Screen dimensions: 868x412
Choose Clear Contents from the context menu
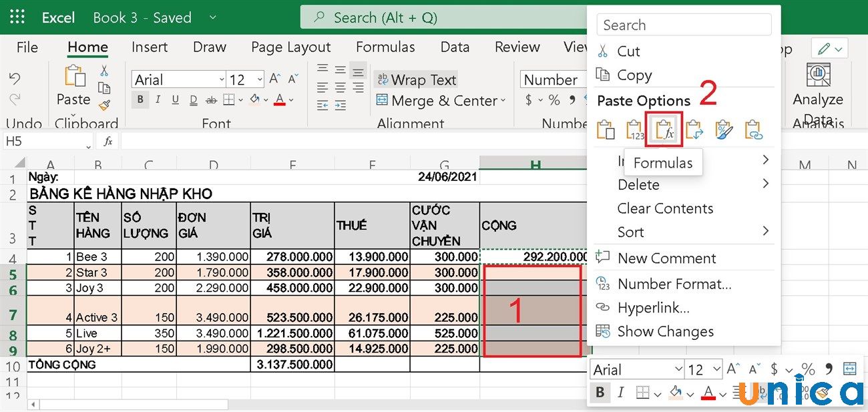[x=665, y=208]
